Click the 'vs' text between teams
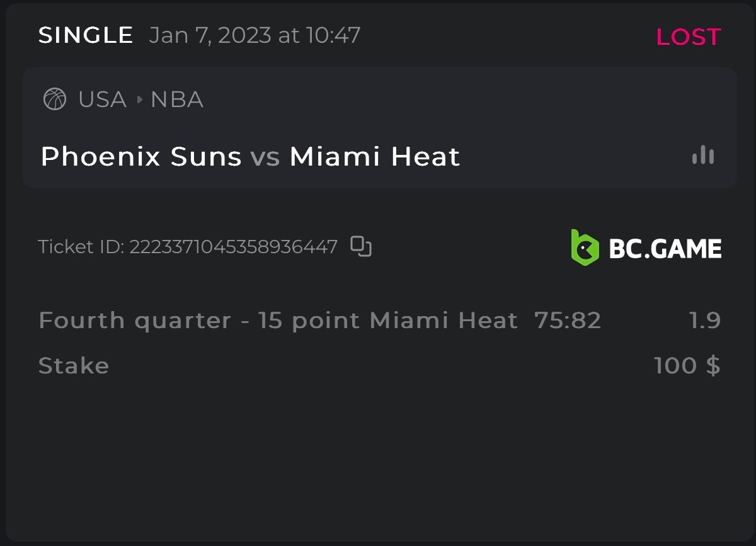The image size is (756, 546). point(265,156)
